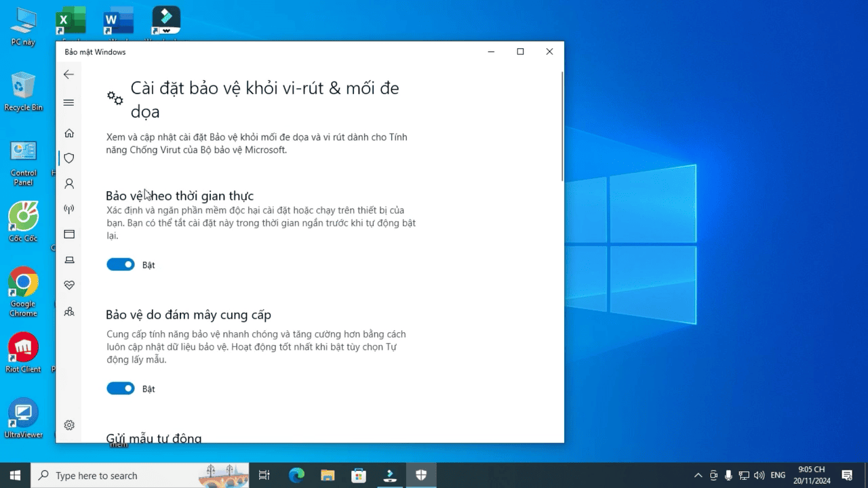Open the Windows Start menu
868x488 pixels.
[x=15, y=475]
